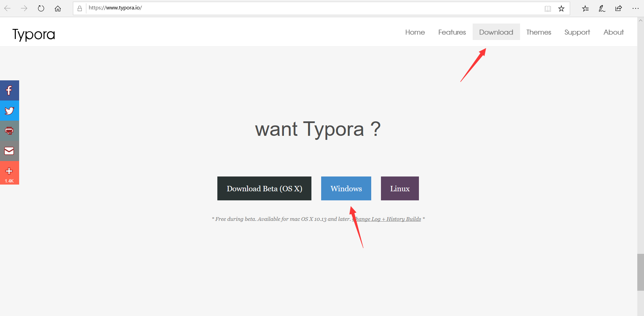Open Change Log + History Builds link

pyautogui.click(x=386, y=219)
